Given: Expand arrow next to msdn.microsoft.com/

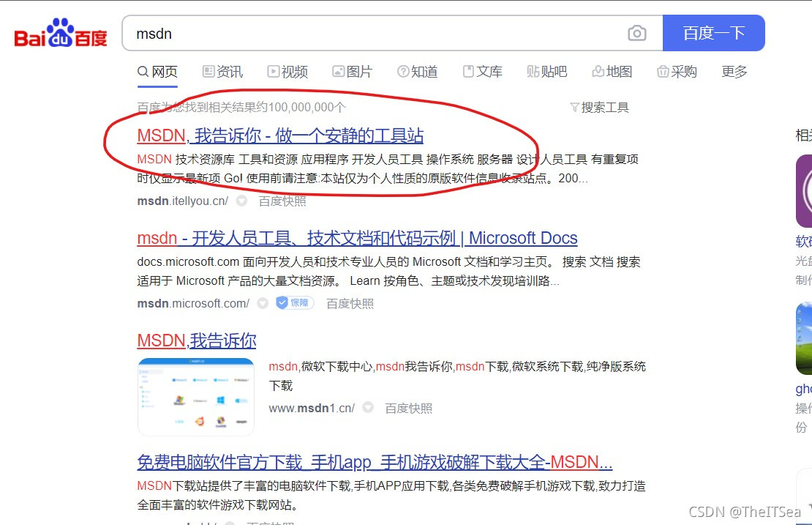Looking at the screenshot, I should click(263, 303).
